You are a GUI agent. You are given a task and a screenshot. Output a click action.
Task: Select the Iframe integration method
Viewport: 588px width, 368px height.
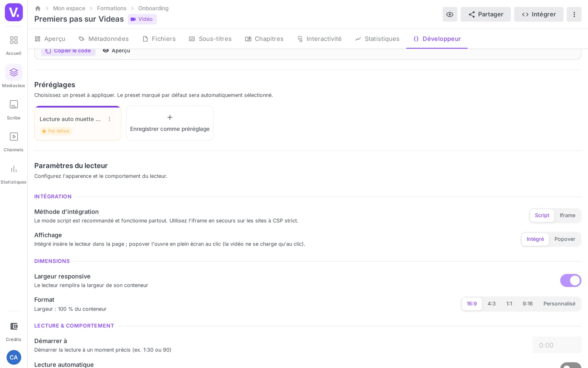[567, 216]
